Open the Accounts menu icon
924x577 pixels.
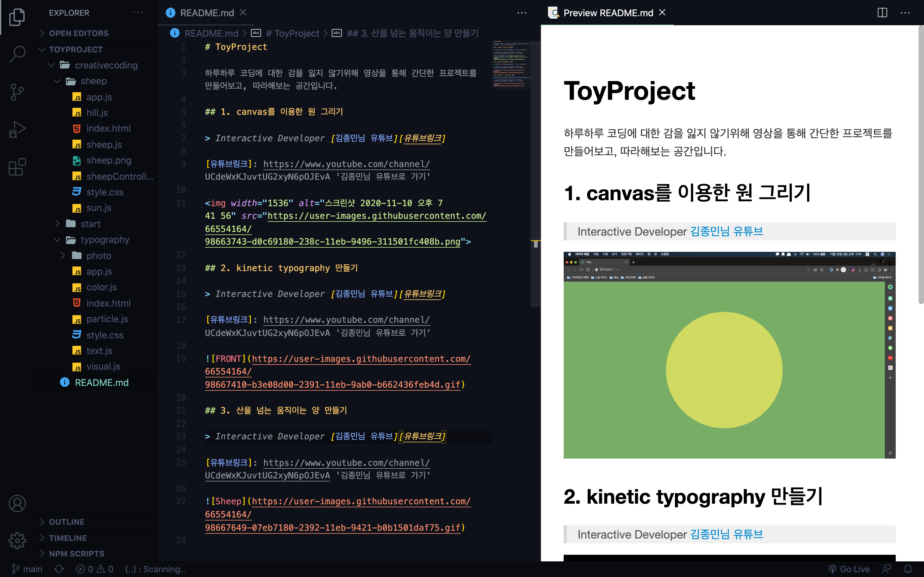pos(17,503)
